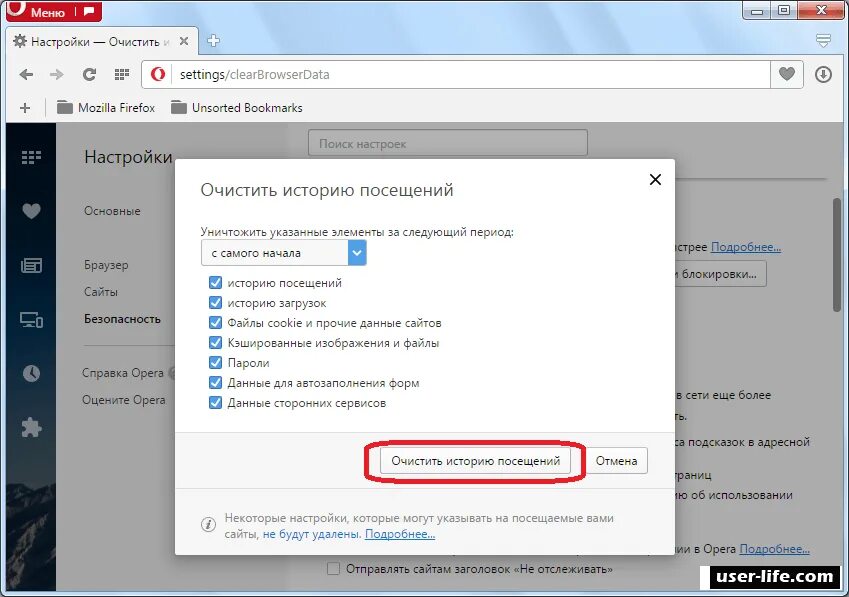Toggle 'Кэшированные изображения и файлы' checkbox
Image resolution: width=849 pixels, height=597 pixels.
[215, 343]
